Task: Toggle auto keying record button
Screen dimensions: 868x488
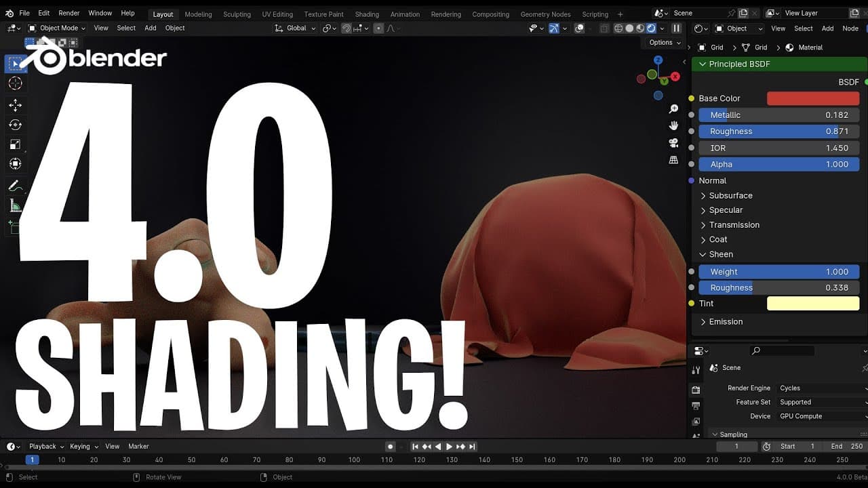Action: click(390, 447)
